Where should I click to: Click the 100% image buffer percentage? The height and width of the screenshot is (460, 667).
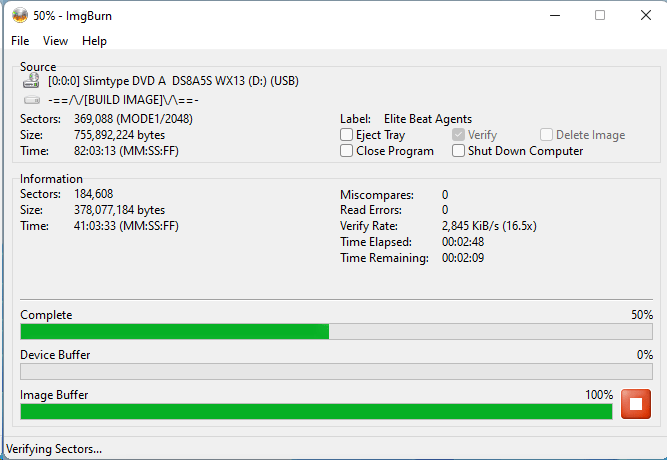pos(599,395)
